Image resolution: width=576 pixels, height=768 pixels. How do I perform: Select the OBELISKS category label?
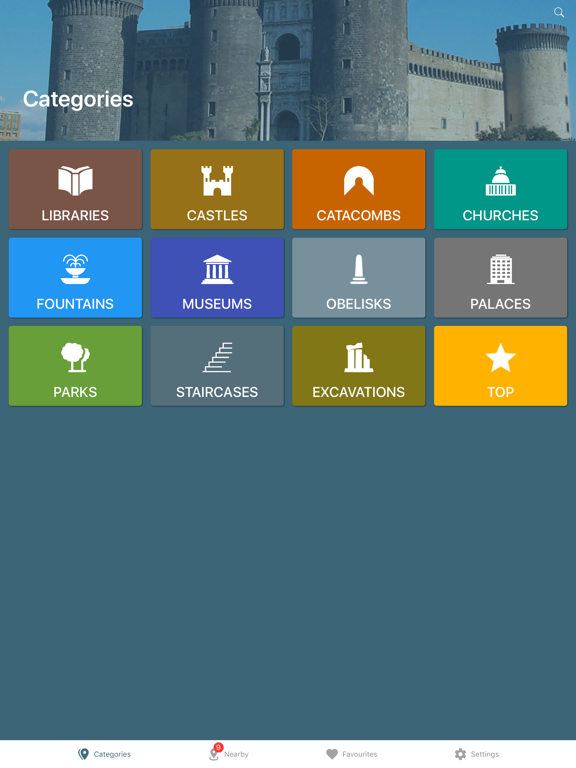[x=359, y=304]
